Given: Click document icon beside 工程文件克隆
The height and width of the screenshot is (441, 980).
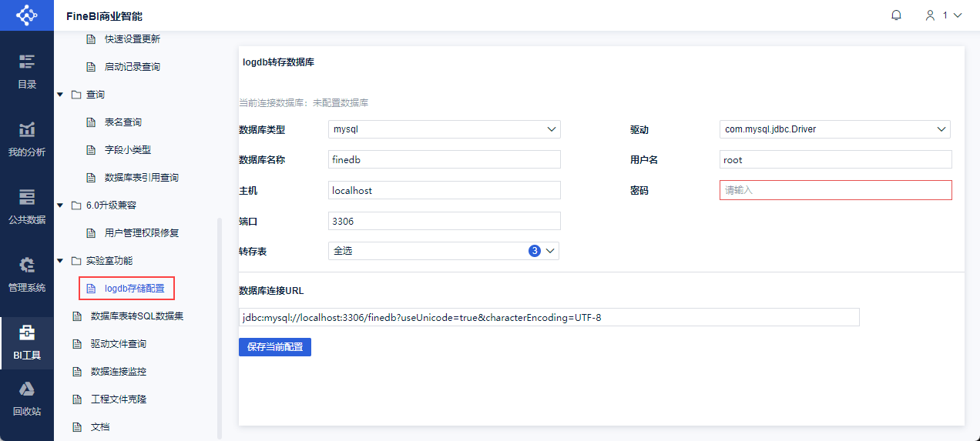Looking at the screenshot, I should click(x=76, y=399).
